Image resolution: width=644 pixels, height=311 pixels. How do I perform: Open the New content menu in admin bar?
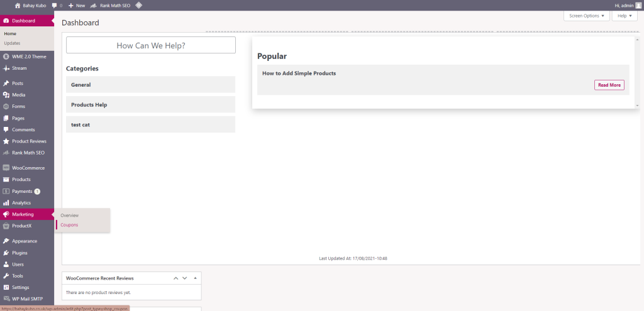(77, 5)
